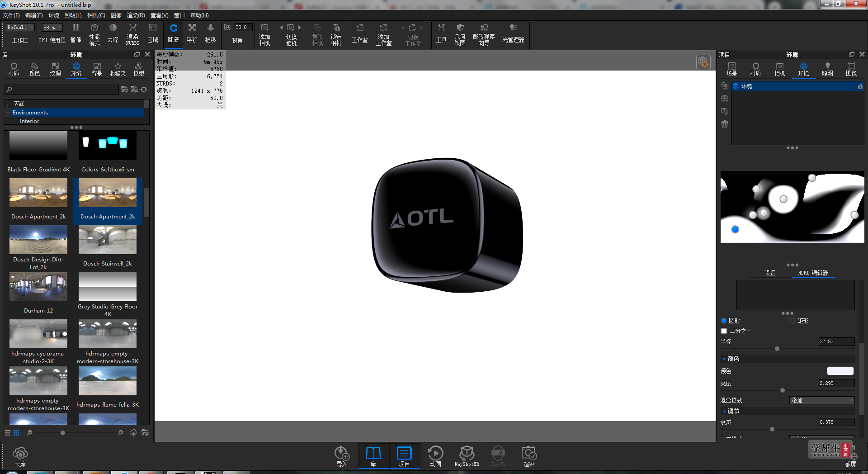
Task: Click the pin color swatch
Action: (x=840, y=371)
